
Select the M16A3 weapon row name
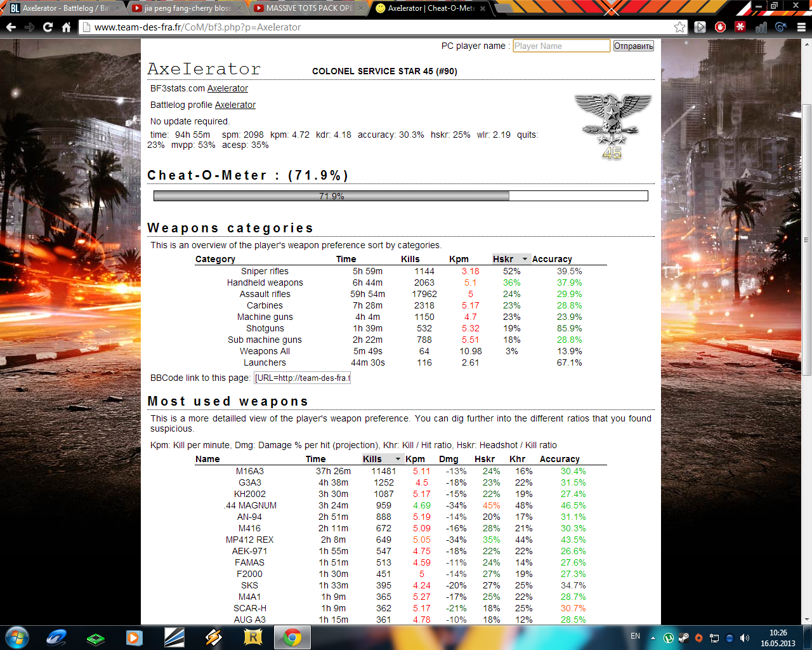click(250, 471)
